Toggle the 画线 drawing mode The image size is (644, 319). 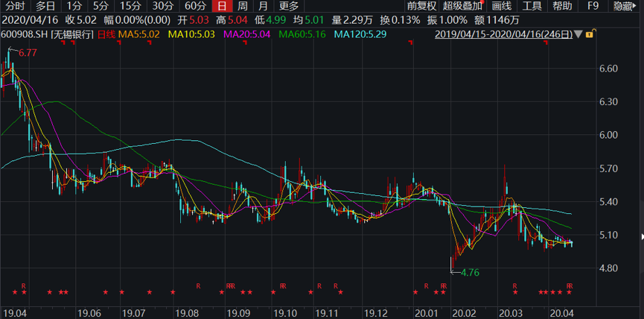(x=502, y=6)
